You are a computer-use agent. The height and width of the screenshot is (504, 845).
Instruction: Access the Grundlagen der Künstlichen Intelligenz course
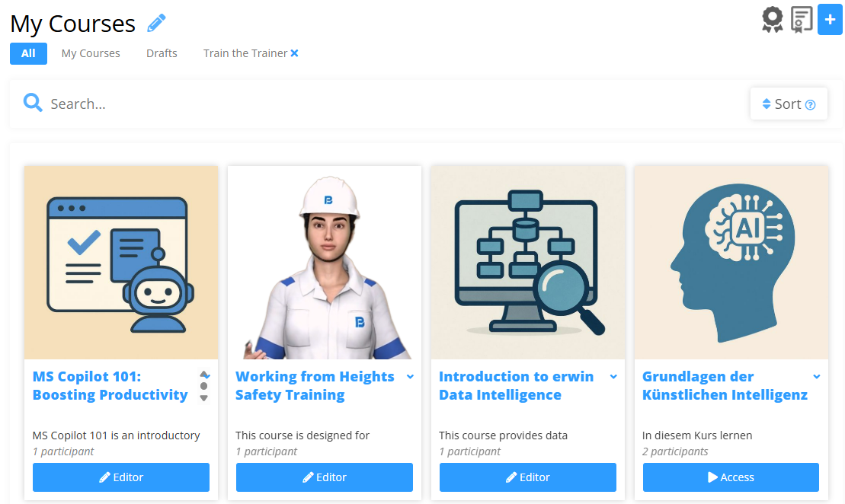pos(731,477)
